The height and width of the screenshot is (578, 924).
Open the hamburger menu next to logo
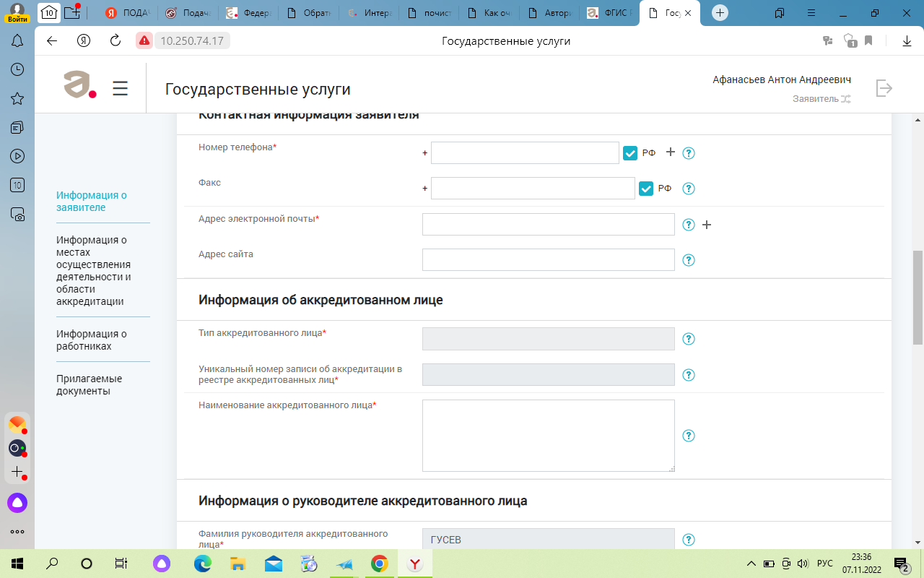121,88
